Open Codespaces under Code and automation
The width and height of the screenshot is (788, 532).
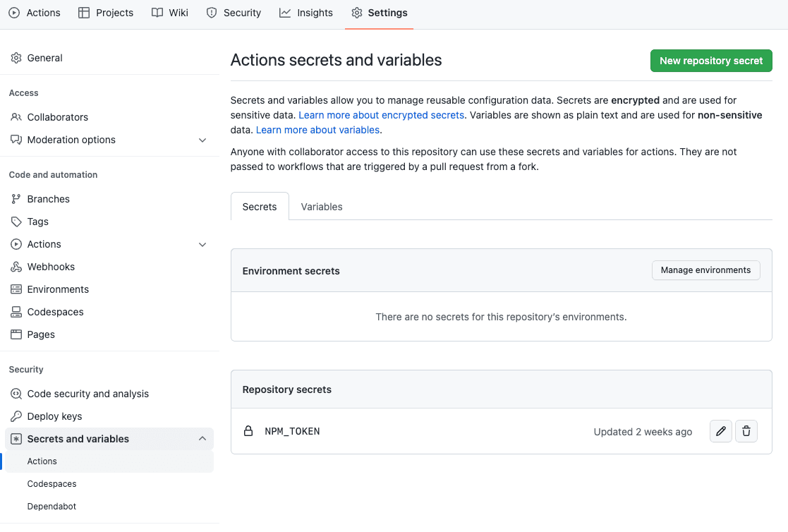(109, 312)
